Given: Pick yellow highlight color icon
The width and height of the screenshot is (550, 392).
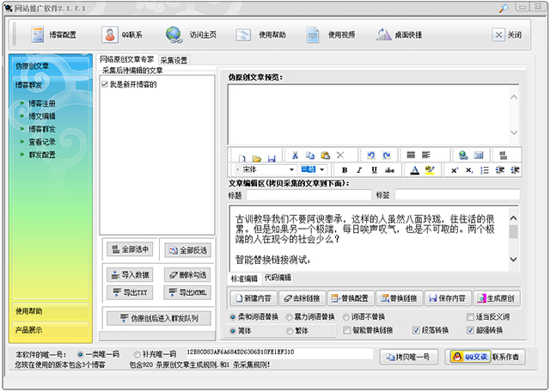Looking at the screenshot, I should pos(430,170).
